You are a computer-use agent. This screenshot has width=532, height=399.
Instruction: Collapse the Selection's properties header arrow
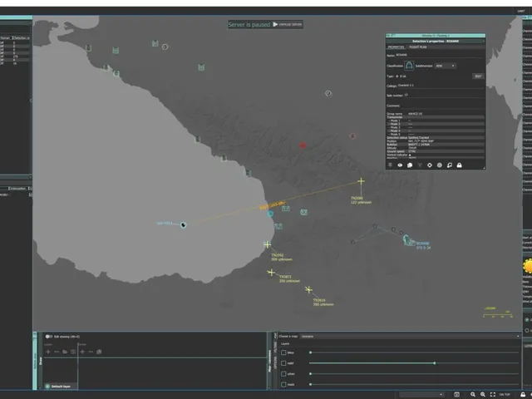484,41
